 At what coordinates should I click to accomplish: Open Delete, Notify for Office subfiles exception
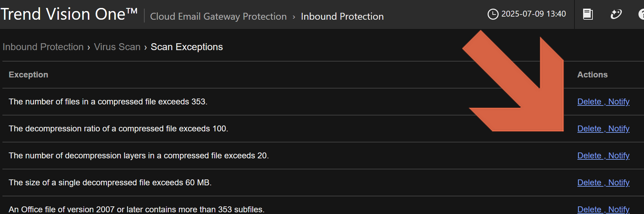pos(603,209)
